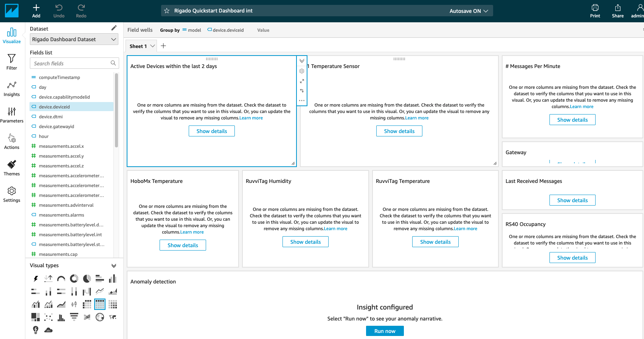Select the Sankey diagram visual type
The width and height of the screenshot is (644, 339).
[x=87, y=317]
